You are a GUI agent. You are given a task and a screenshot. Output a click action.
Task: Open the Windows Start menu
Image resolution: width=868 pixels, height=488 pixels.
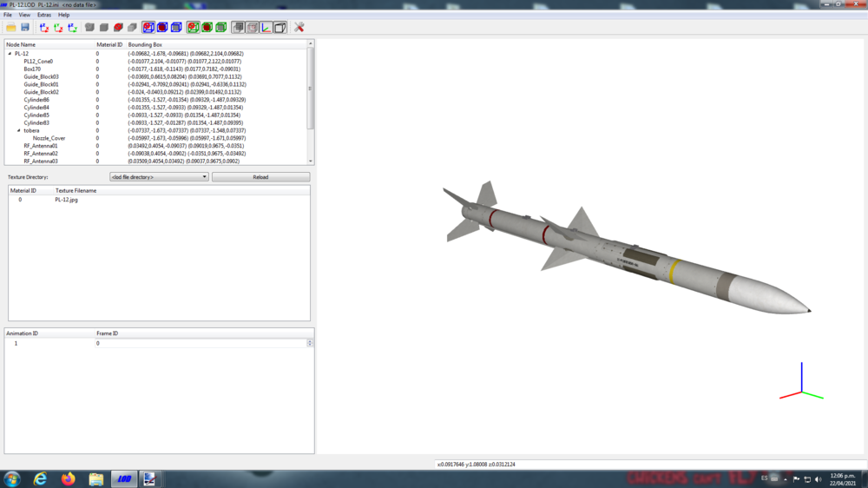point(11,479)
